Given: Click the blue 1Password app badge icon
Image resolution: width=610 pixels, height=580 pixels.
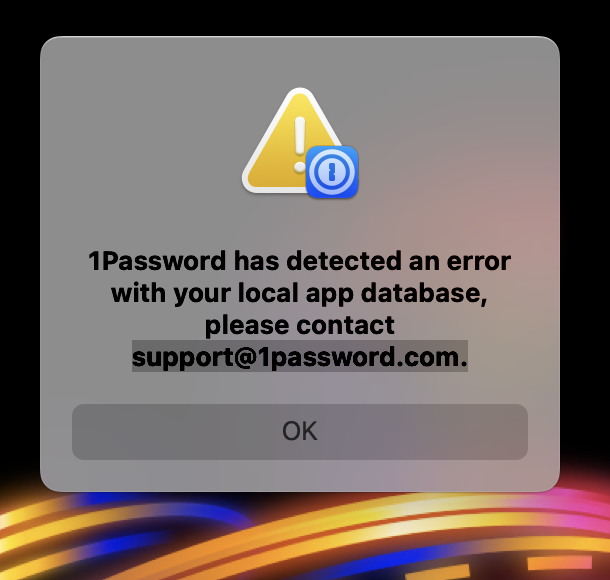Looking at the screenshot, I should pyautogui.click(x=332, y=172).
